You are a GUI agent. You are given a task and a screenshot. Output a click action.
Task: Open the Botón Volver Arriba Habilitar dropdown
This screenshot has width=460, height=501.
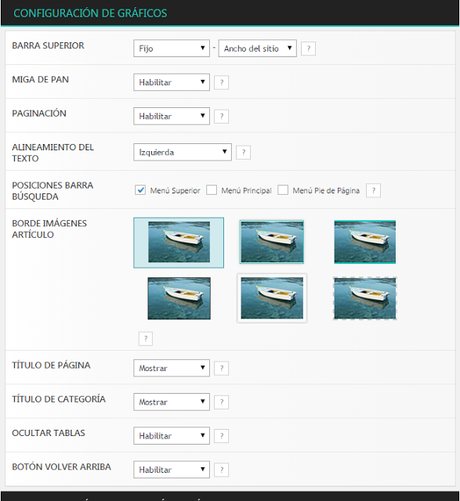click(171, 470)
